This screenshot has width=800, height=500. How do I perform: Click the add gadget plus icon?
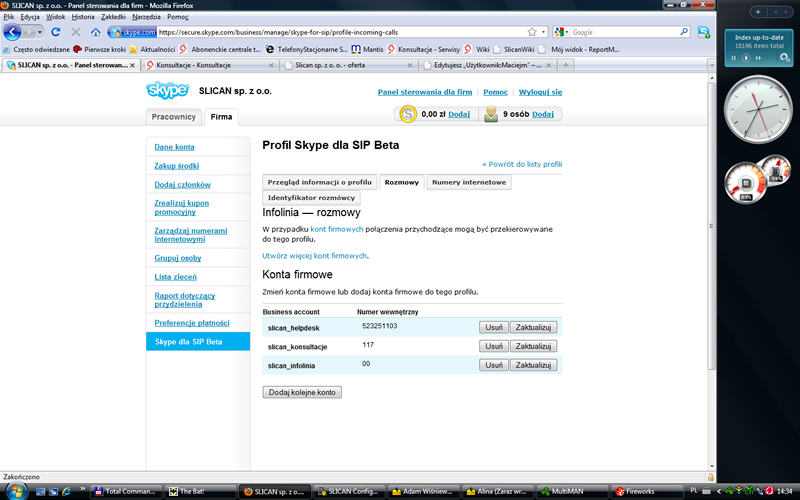[758, 11]
